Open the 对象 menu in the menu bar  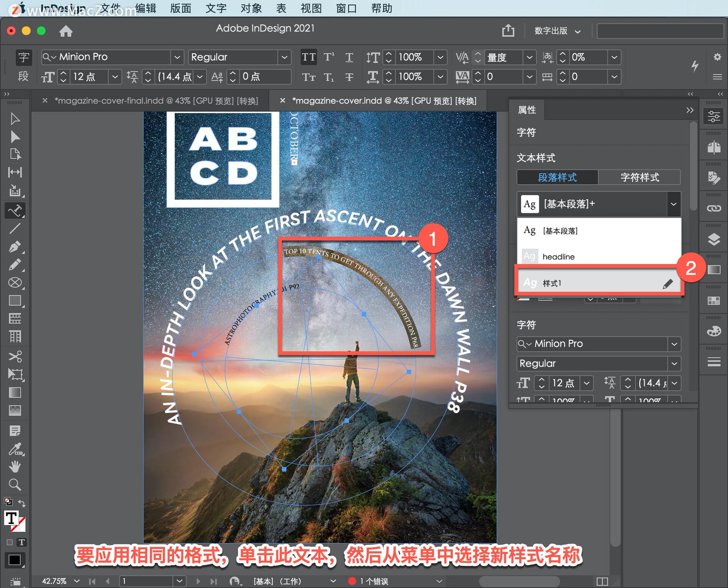click(250, 8)
